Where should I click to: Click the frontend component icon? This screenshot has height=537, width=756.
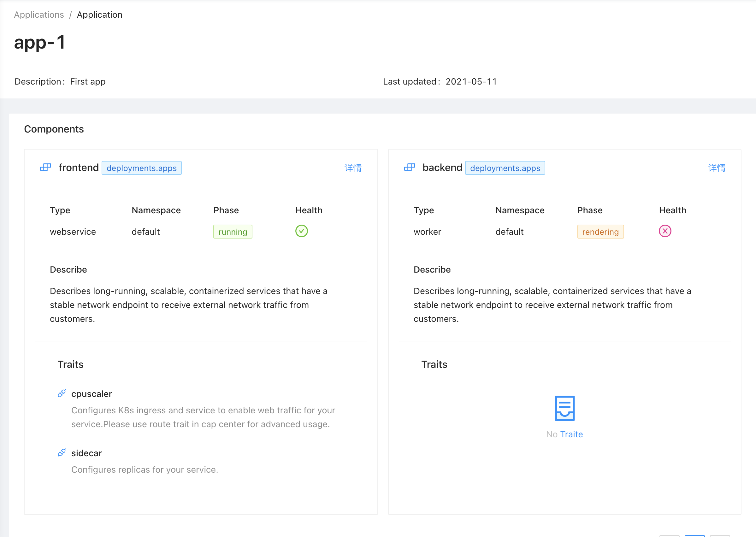45,168
